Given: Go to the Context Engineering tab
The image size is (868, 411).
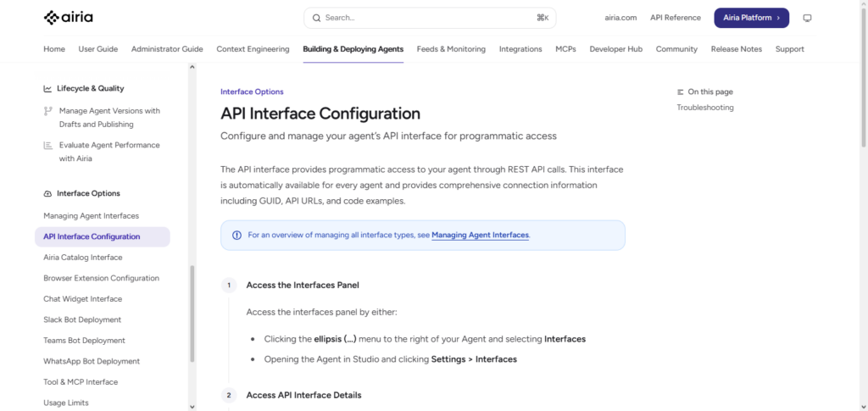Looking at the screenshot, I should [x=253, y=49].
